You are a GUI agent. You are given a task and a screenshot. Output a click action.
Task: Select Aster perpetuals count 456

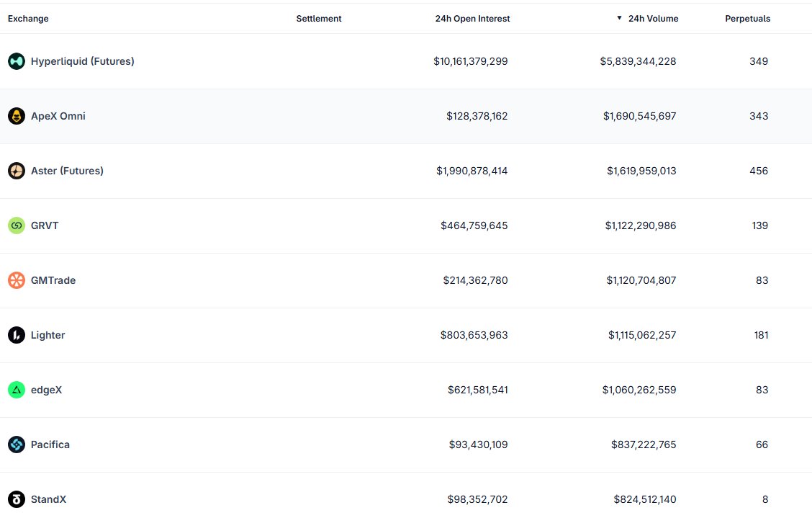coord(759,171)
